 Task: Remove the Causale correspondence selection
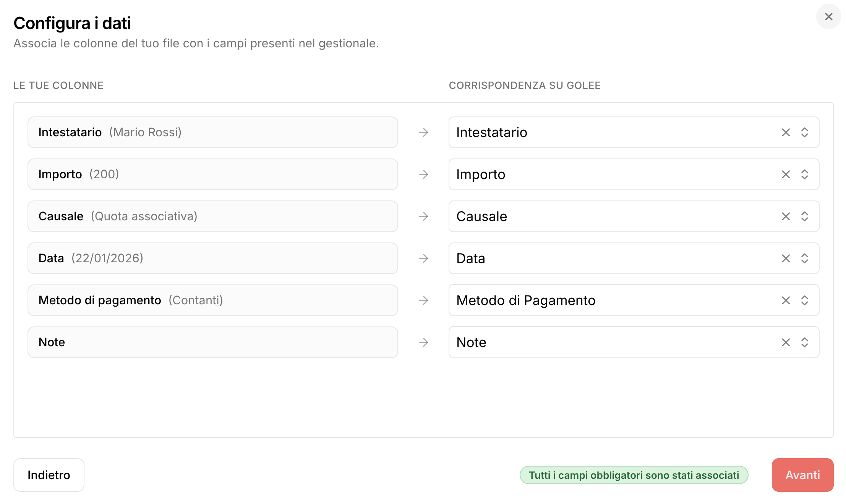tap(786, 216)
